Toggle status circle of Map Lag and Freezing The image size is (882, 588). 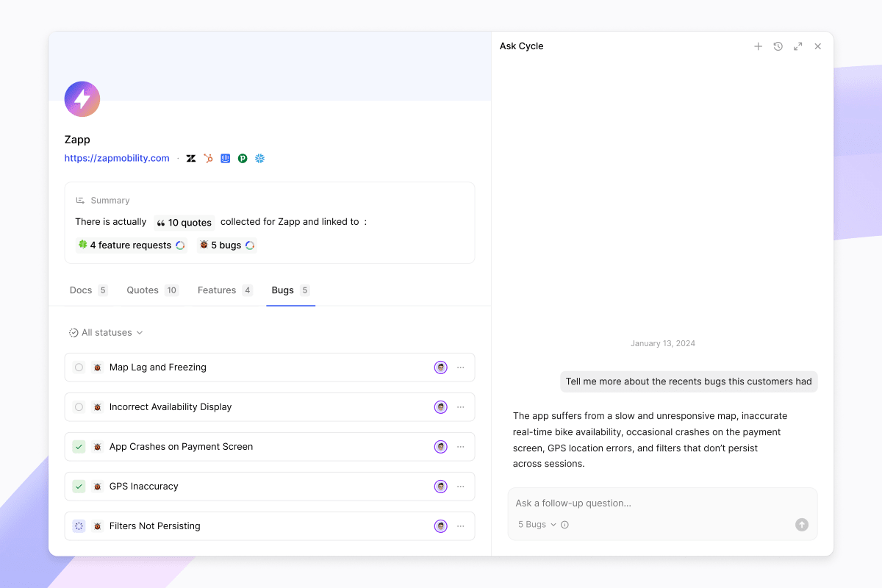79,367
